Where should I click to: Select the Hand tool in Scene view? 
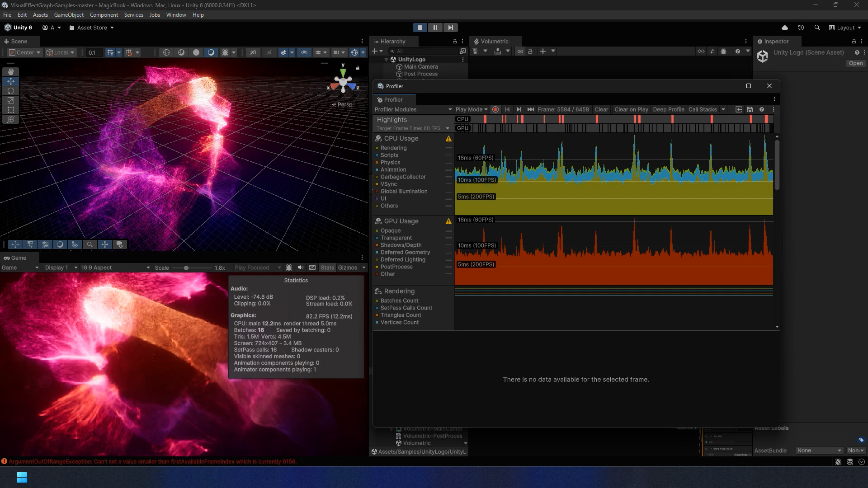tap(11, 72)
